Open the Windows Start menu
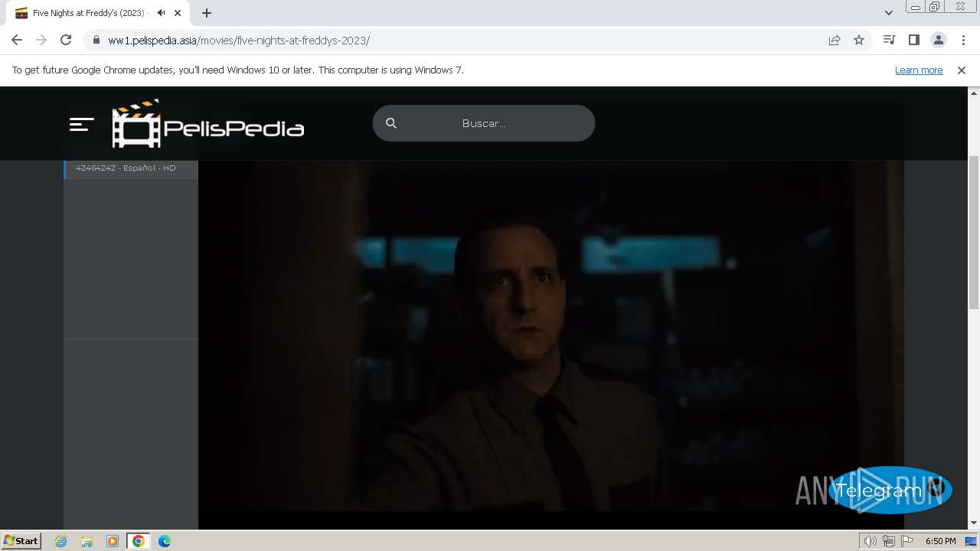Screen dimensions: 980x551 click(21, 540)
